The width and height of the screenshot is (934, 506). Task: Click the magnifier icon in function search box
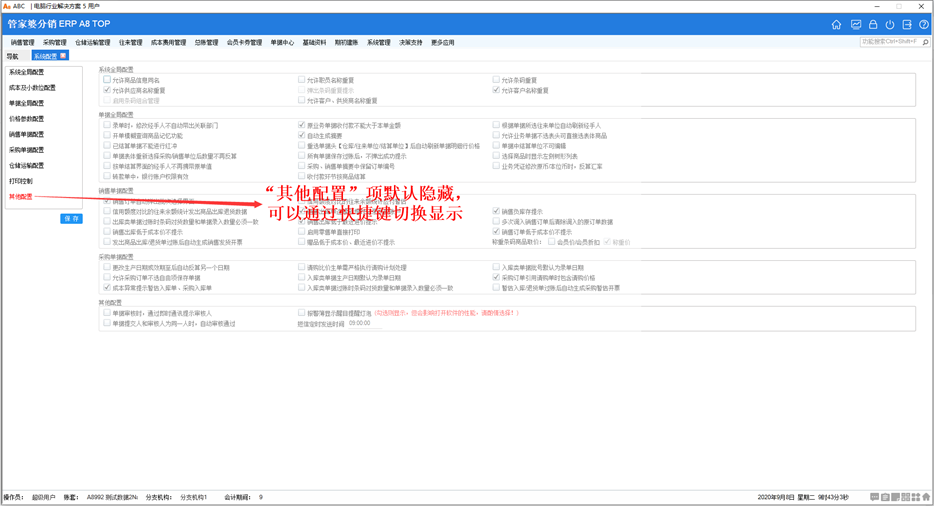[x=925, y=42]
